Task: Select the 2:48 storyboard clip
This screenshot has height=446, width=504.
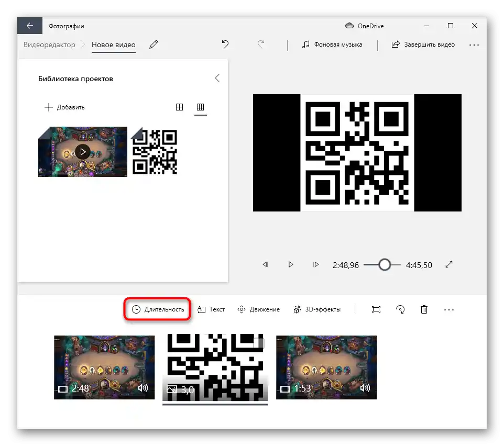Action: (x=104, y=367)
